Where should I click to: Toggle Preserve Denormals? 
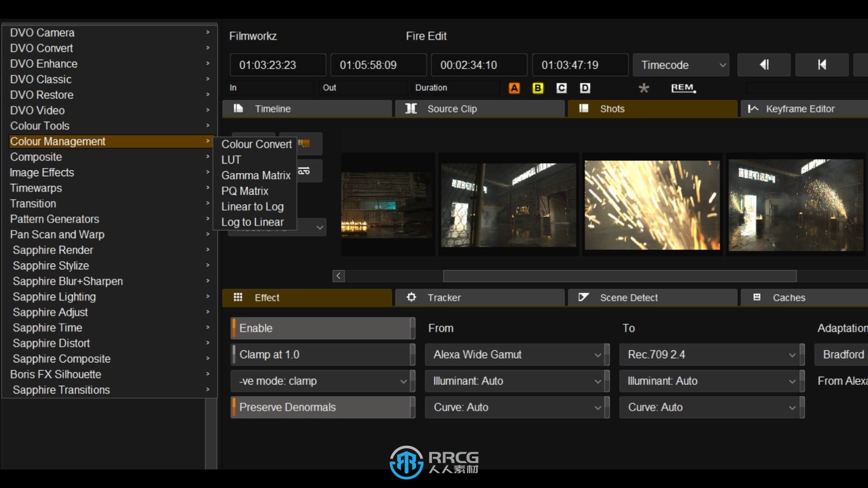point(323,408)
